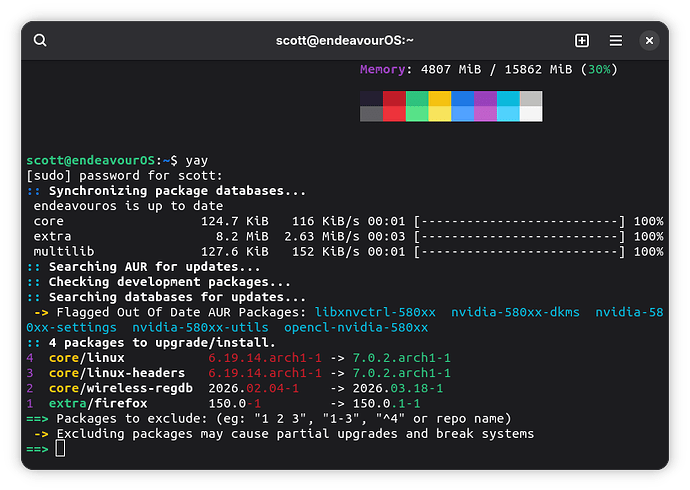Image resolution: width=690 pixels, height=490 pixels.
Task: Click the partial upgrades warning line
Action: tap(284, 434)
